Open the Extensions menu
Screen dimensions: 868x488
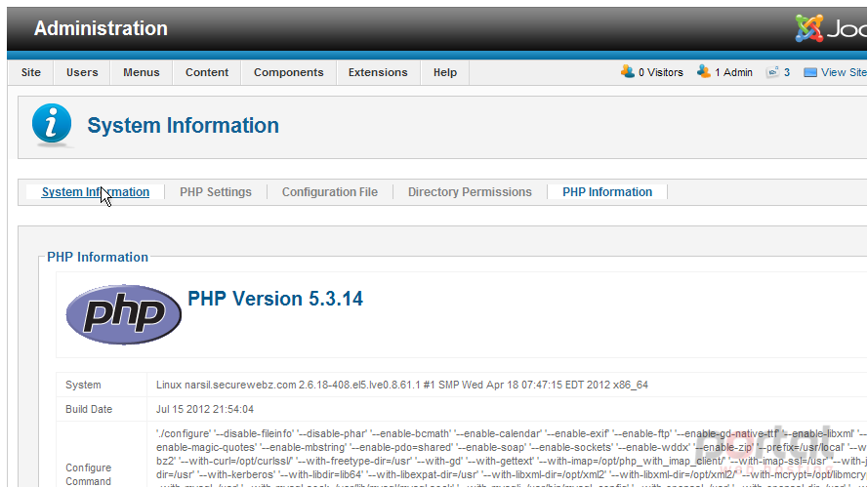point(378,72)
